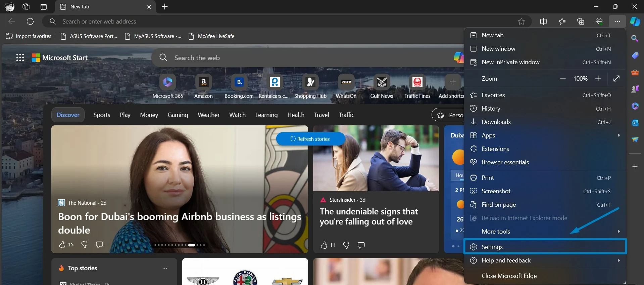Open the Copilot sidebar icon
The width and height of the screenshot is (644, 285).
point(635,21)
